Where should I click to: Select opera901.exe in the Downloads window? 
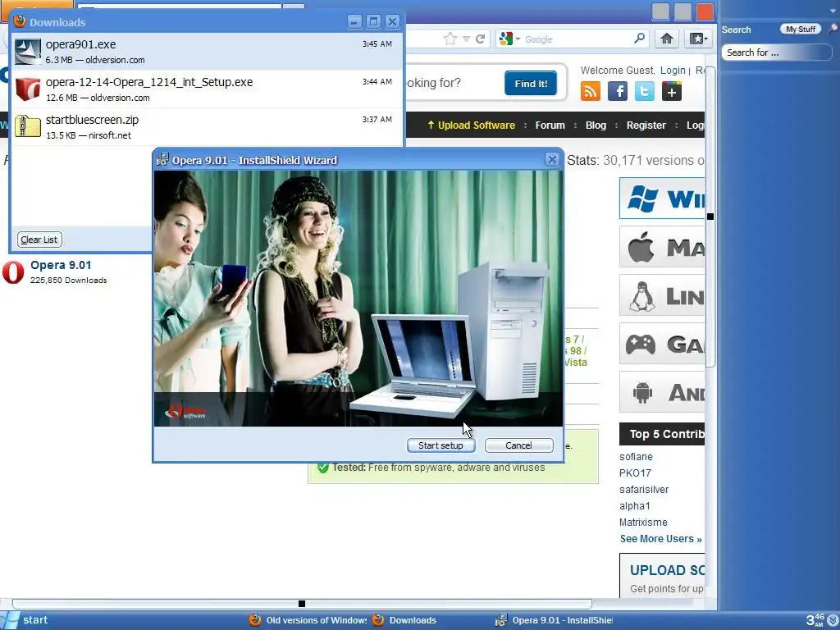[207, 52]
